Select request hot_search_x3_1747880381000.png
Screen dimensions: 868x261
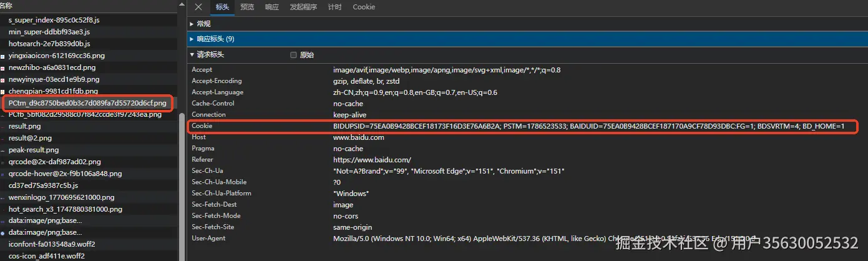pos(66,209)
